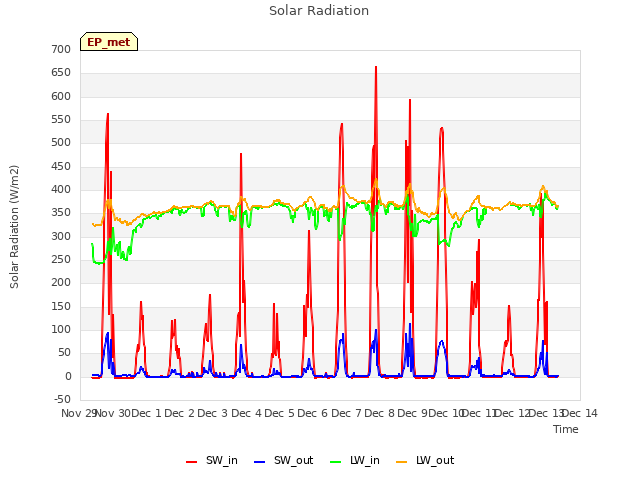Click the 50 y-axis tick label
This screenshot has width=640, height=480.
(x=64, y=353)
